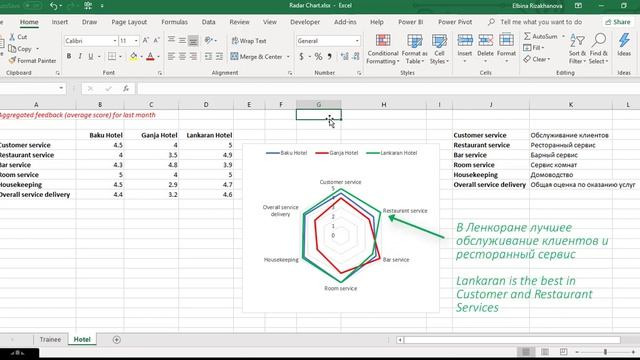This screenshot has width=640, height=360.
Task: Open the Power Pivot tab
Action: (x=455, y=22)
